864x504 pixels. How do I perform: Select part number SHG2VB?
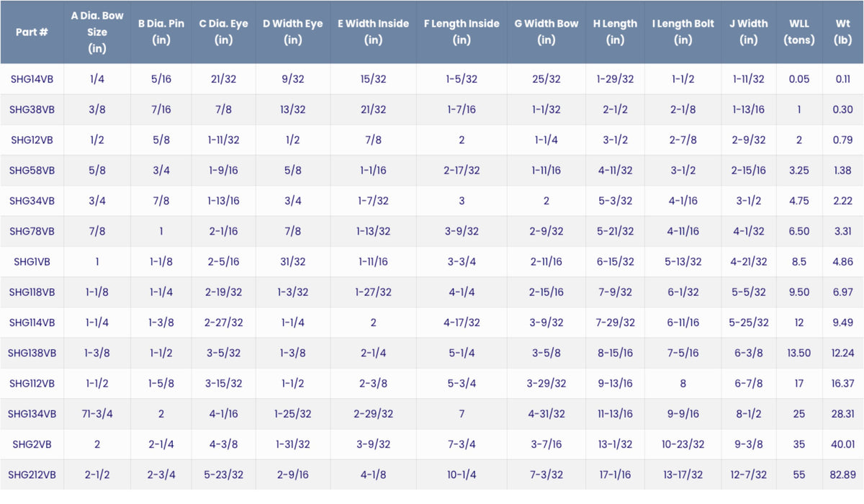click(x=32, y=444)
